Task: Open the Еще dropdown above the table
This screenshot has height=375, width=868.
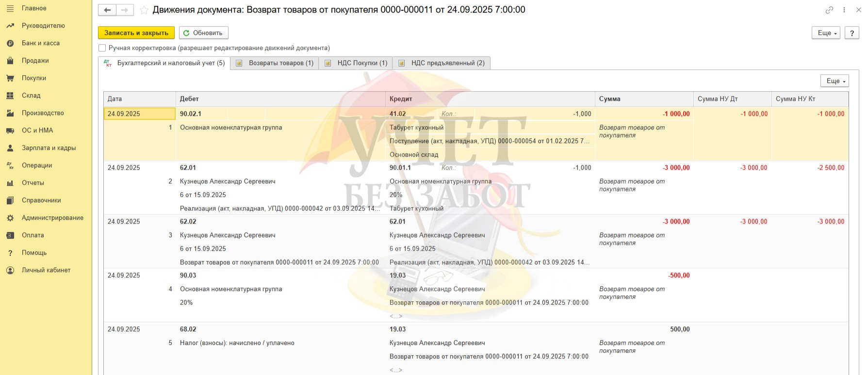Action: (834, 81)
